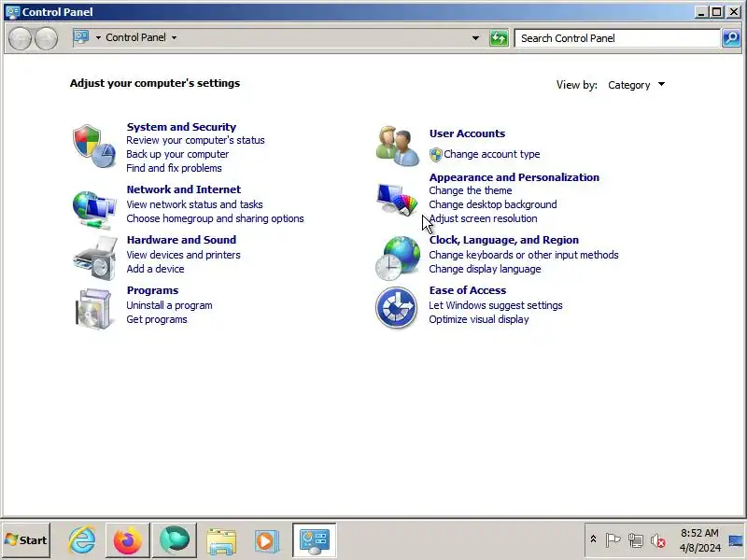Open the System and Security heading
This screenshot has height=560, width=747.
(x=181, y=127)
